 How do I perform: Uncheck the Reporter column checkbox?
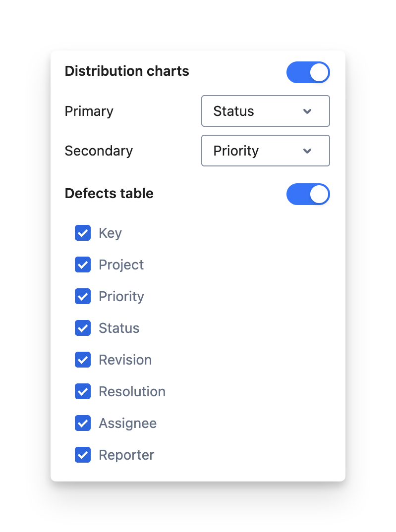click(x=83, y=455)
